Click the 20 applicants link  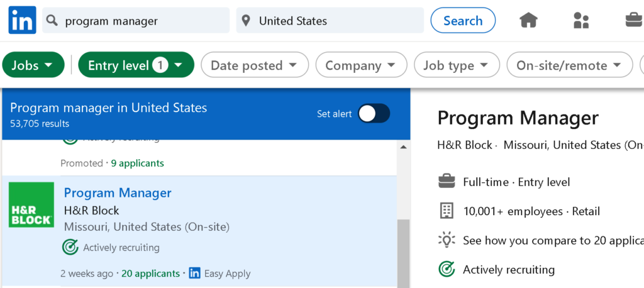pos(151,273)
